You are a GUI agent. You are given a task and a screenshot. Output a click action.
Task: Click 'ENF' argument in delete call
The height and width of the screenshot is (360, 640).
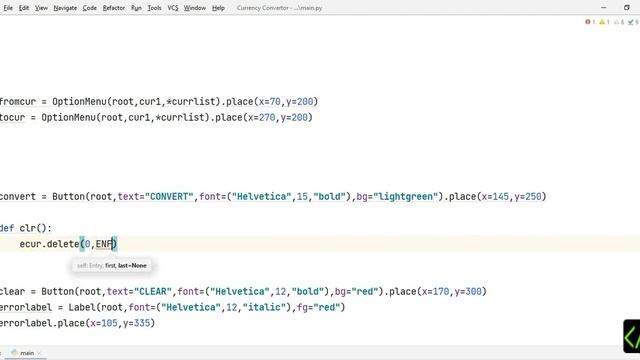tap(104, 244)
